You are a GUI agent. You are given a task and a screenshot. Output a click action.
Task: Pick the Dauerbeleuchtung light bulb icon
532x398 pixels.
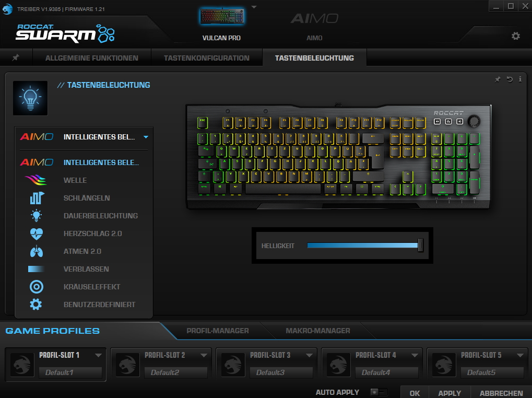pyautogui.click(x=36, y=216)
